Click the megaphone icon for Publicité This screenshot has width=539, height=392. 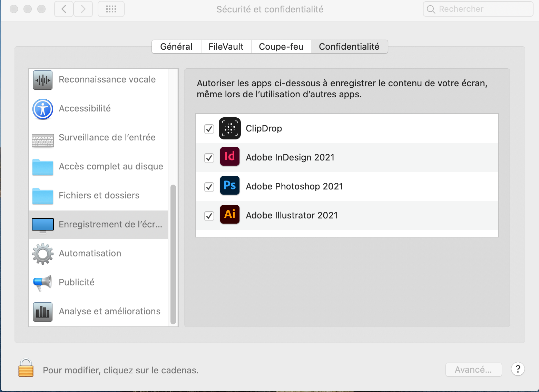(x=42, y=283)
